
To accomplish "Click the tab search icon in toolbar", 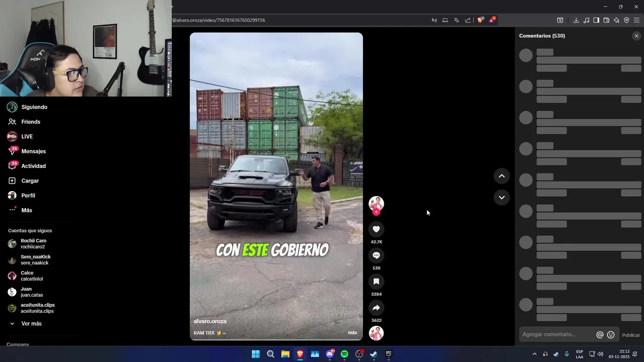I will pyautogui.click(x=560, y=20).
